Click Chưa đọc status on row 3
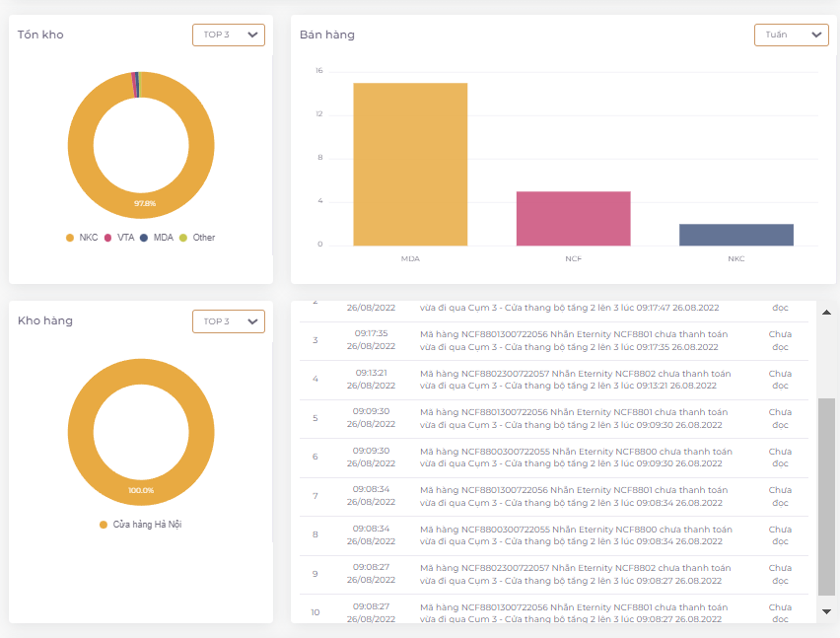840x638 pixels. (780, 340)
